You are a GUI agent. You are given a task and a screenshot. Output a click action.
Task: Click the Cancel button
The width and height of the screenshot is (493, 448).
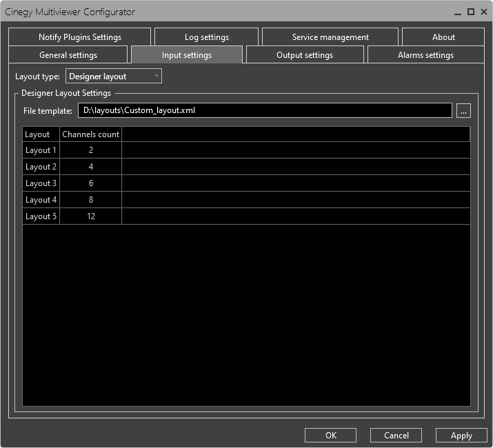(x=396, y=435)
